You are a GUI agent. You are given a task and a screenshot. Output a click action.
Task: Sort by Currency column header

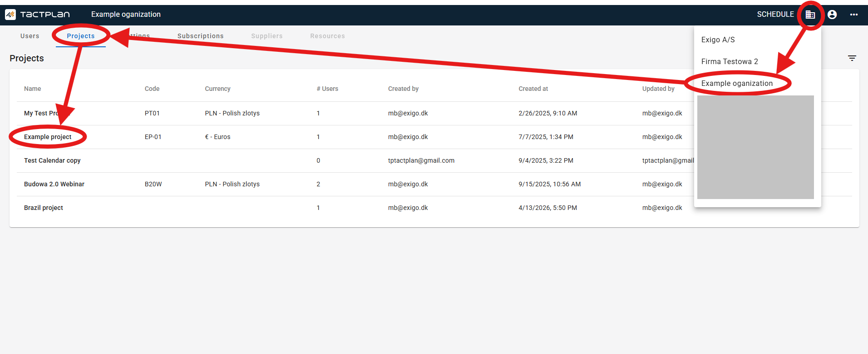217,89
